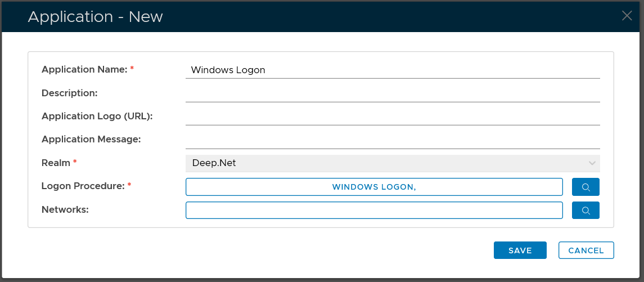Click the Logon Procedure label

click(83, 186)
